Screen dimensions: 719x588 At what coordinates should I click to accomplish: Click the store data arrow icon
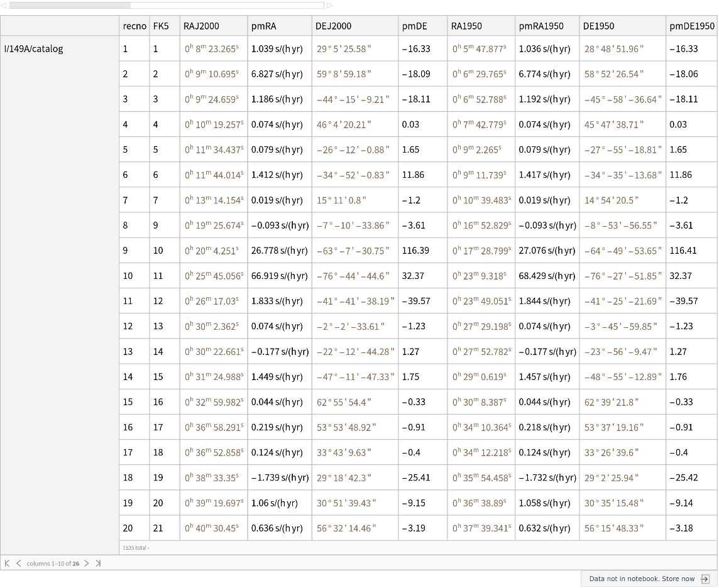(x=705, y=579)
